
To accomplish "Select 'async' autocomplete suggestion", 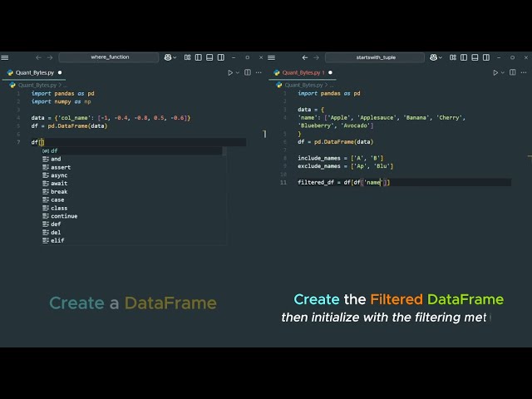I will tap(132, 175).
